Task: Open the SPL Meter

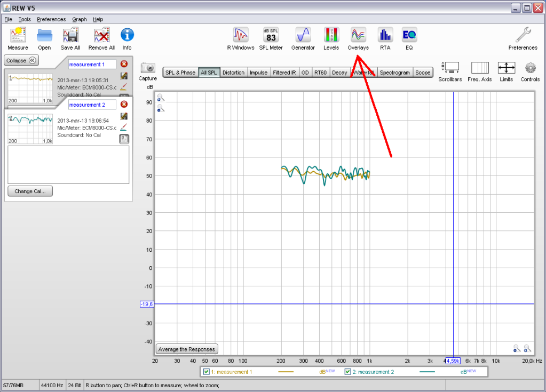Action: [x=271, y=36]
